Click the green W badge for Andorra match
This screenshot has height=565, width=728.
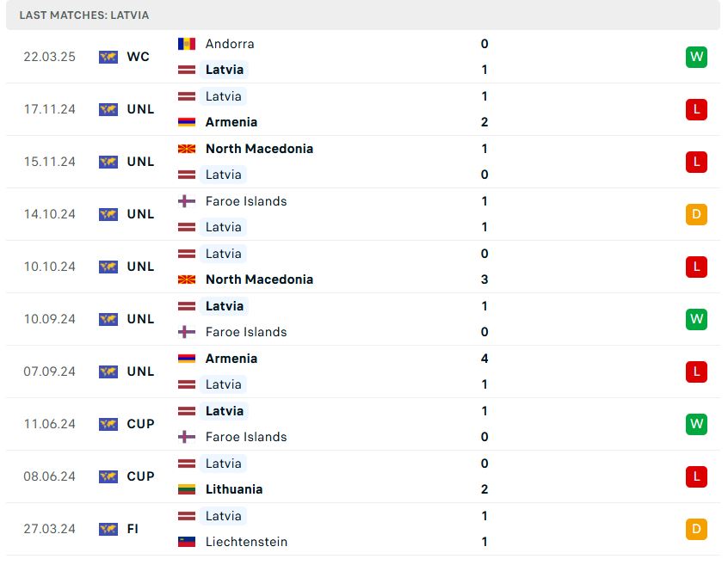[696, 57]
